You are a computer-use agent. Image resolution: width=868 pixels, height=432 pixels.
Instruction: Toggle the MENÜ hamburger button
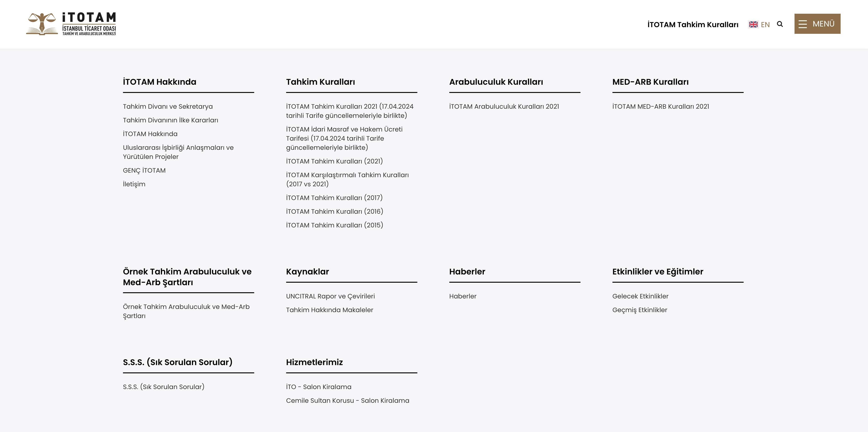point(817,24)
